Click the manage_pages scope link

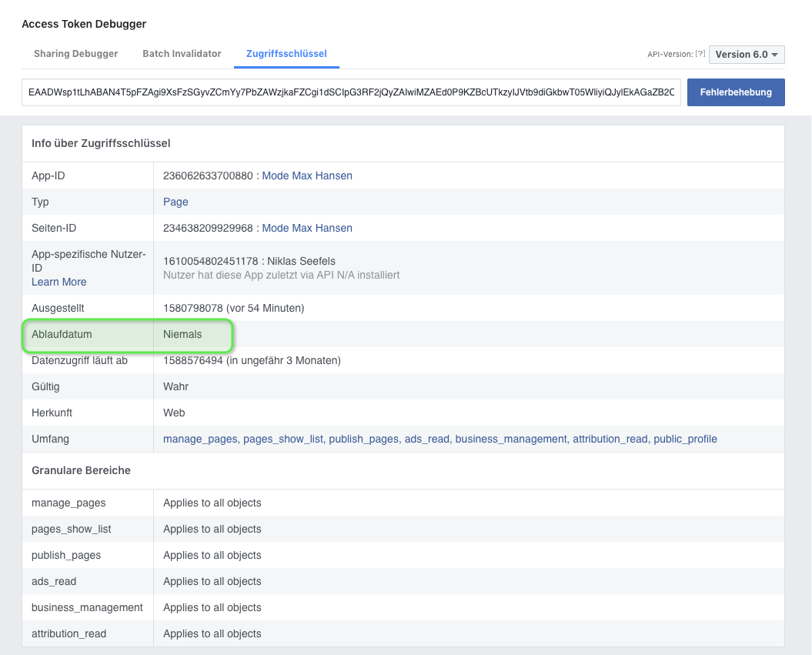201,439
